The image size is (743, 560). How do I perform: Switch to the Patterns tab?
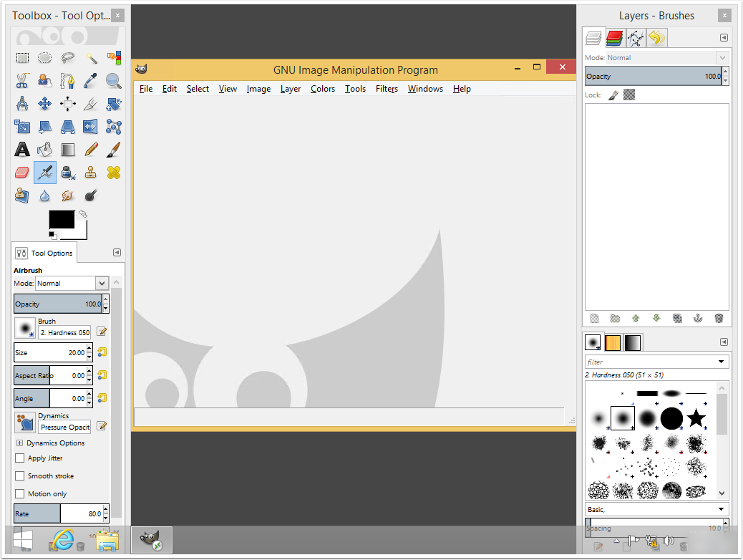[x=613, y=342]
